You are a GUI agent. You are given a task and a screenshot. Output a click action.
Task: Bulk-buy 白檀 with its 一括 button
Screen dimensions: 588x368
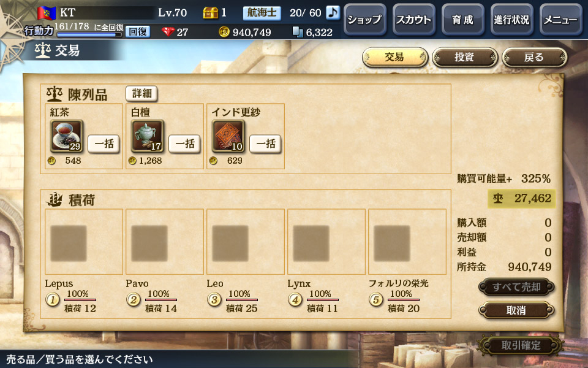185,144
